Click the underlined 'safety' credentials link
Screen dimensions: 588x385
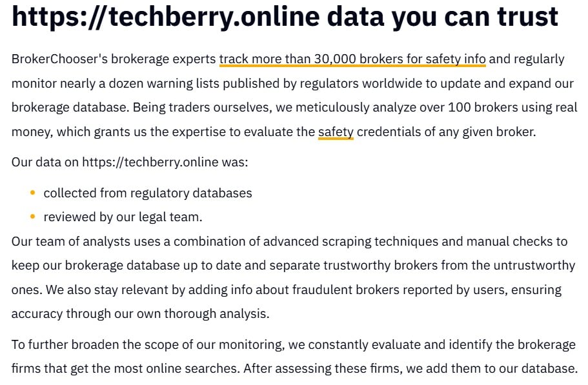[x=336, y=132]
